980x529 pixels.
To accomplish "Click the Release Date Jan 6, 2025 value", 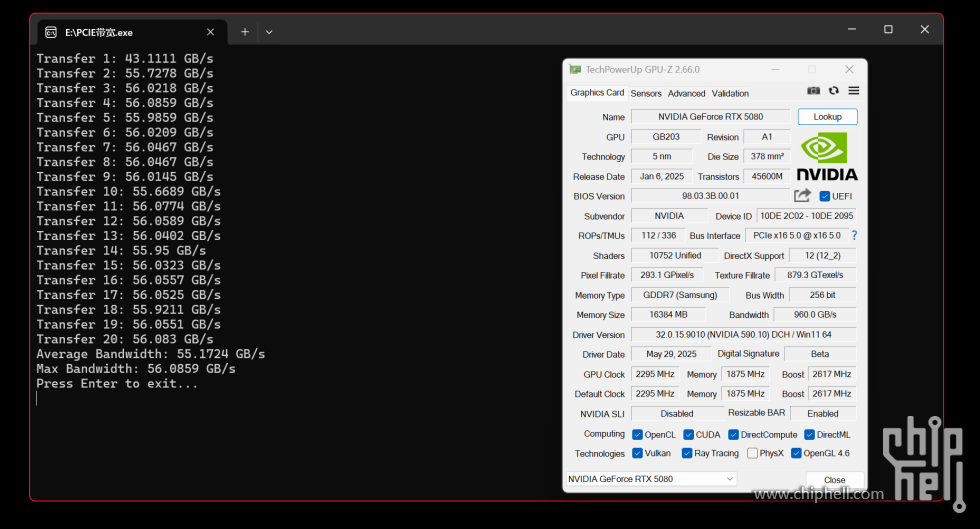I will (x=662, y=176).
